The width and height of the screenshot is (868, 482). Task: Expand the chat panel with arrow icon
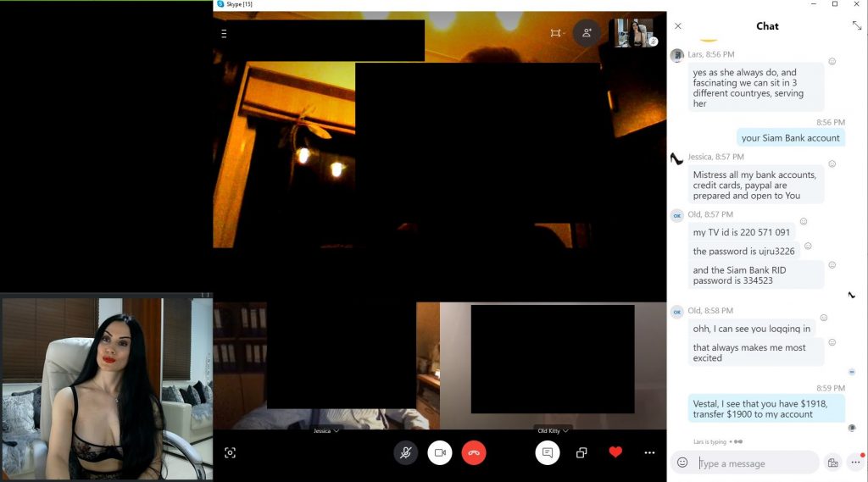[857, 25]
